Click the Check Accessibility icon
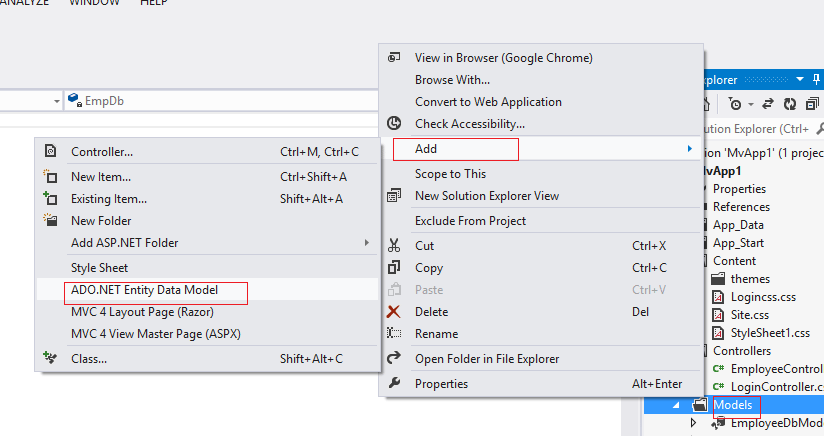The image size is (824, 436). (394, 124)
